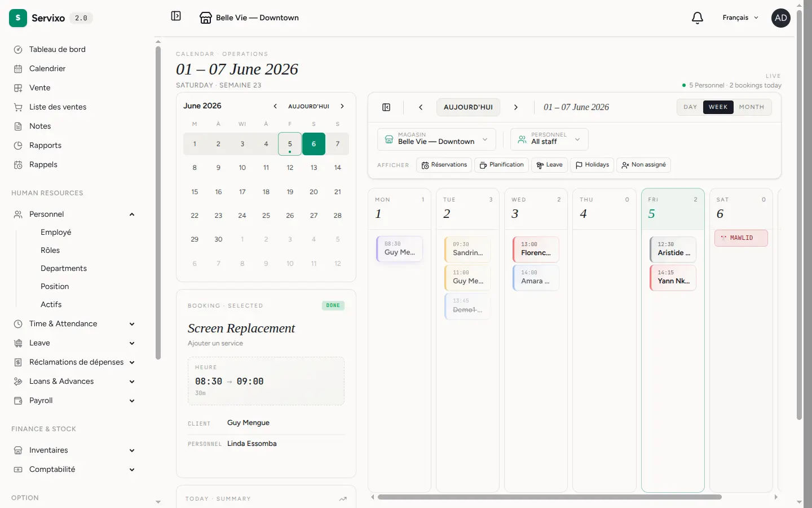Open the notifications bell
Image resolution: width=812 pixels, height=508 pixels.
698,18
